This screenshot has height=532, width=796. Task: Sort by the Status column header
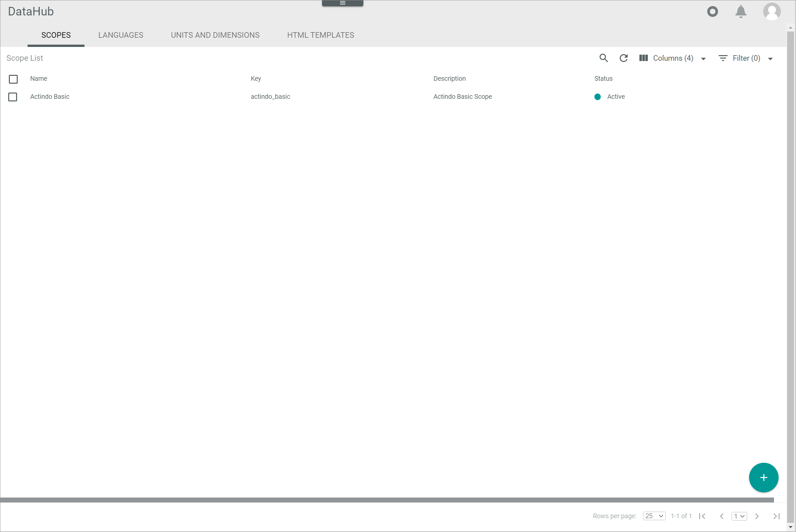(603, 78)
